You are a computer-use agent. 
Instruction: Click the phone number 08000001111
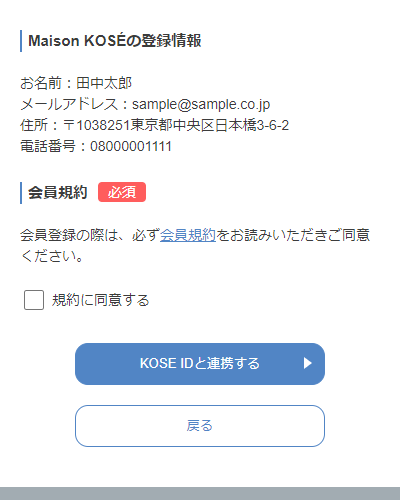(131, 146)
